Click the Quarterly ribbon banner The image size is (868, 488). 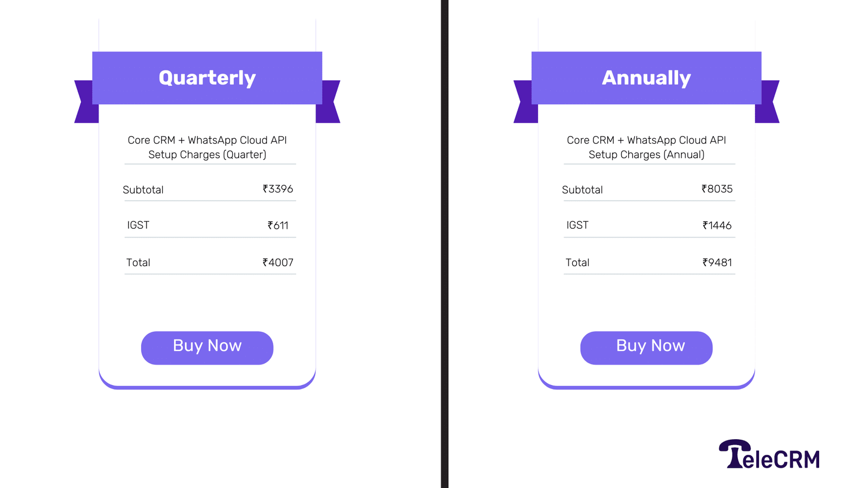207,77
